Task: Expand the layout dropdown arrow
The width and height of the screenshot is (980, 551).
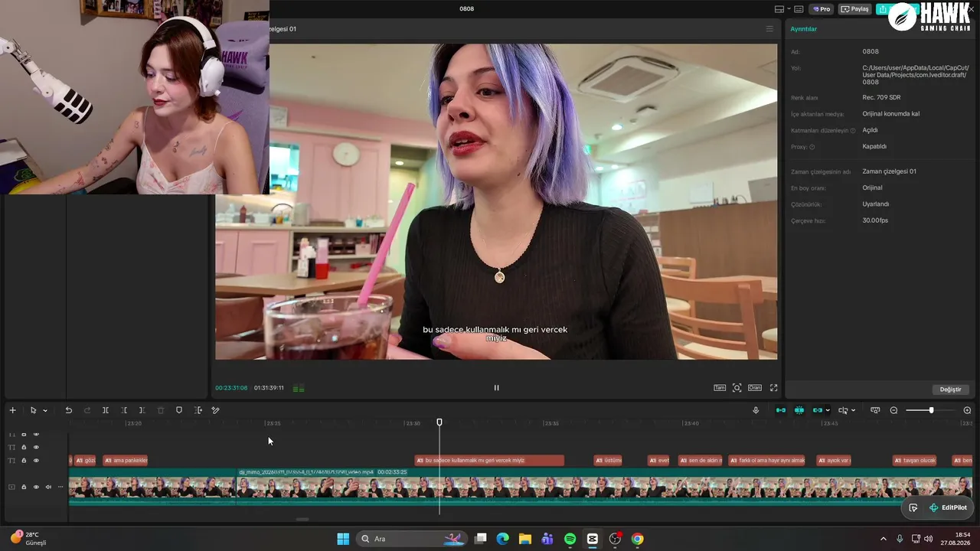Action: 788,9
